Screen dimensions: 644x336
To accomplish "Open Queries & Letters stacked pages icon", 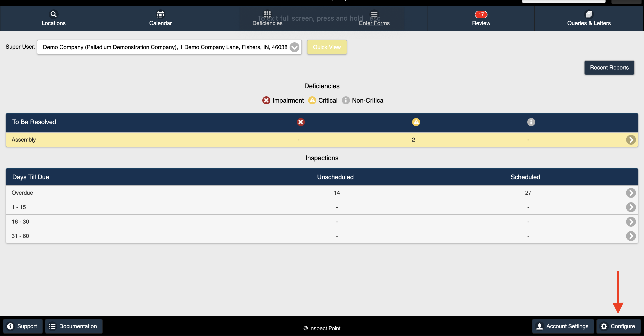I will pyautogui.click(x=589, y=14).
